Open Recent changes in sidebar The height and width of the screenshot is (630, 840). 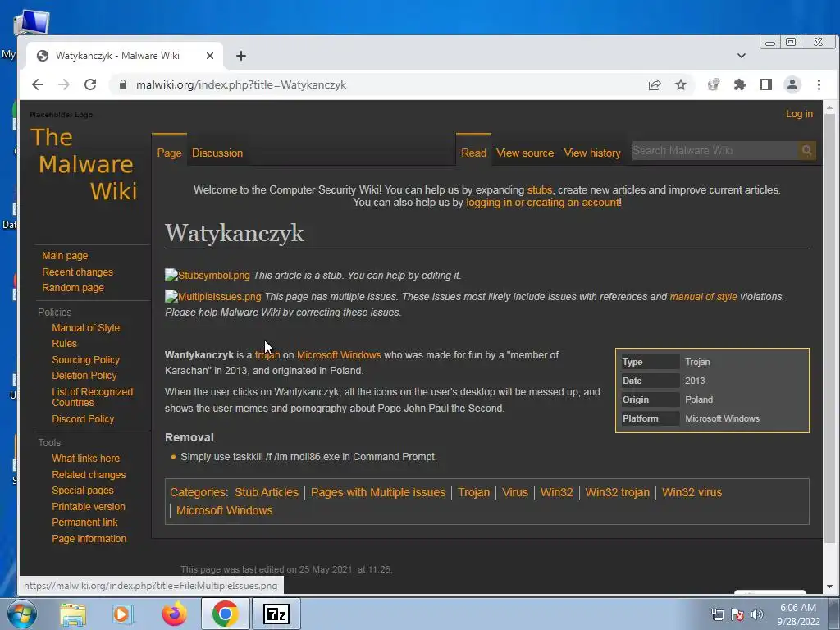click(x=78, y=272)
